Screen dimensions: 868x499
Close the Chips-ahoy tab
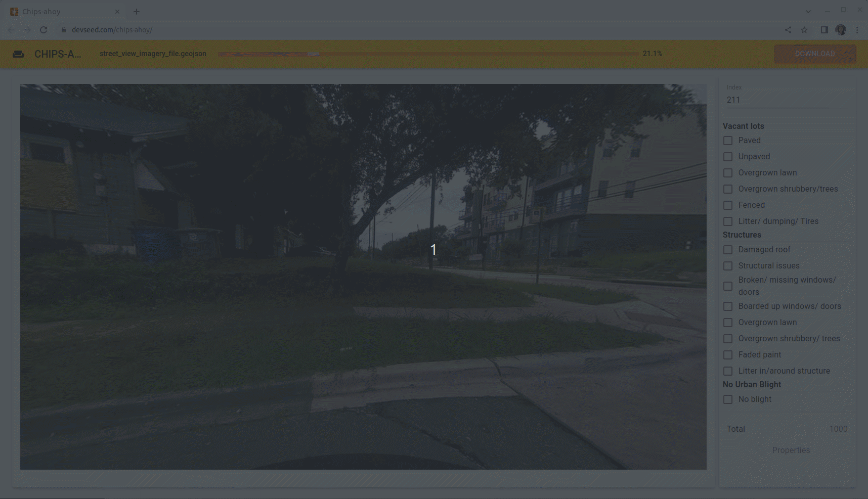point(117,12)
